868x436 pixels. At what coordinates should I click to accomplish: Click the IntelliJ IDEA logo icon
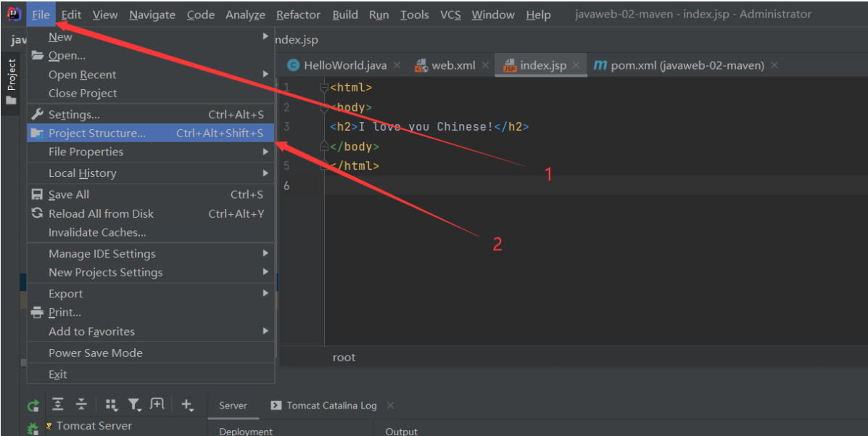14,15
